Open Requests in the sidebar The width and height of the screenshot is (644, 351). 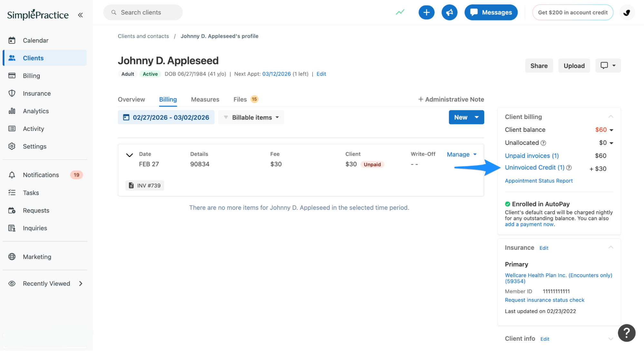[36, 210]
